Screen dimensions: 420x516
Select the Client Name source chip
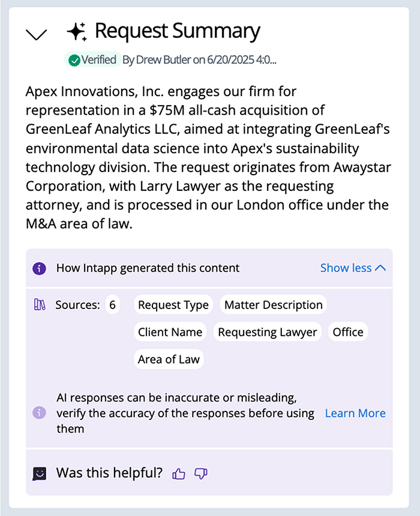point(170,332)
